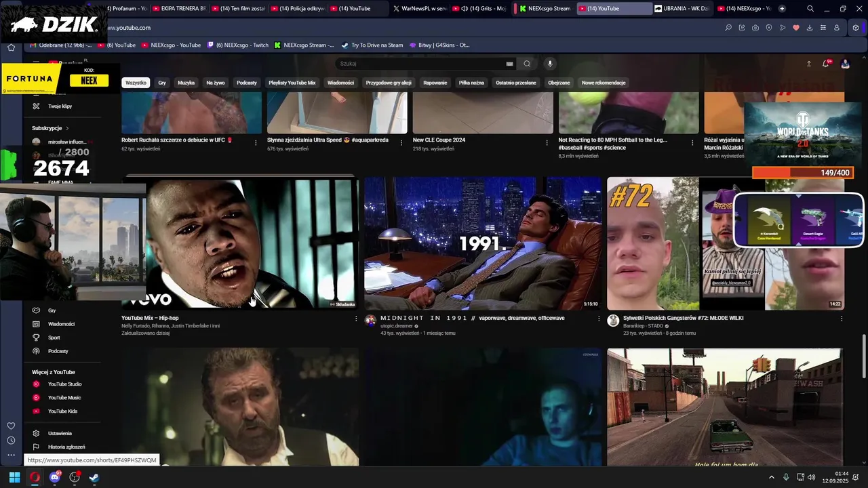Click the YouTube create upload icon
The width and height of the screenshot is (868, 488).
808,64
